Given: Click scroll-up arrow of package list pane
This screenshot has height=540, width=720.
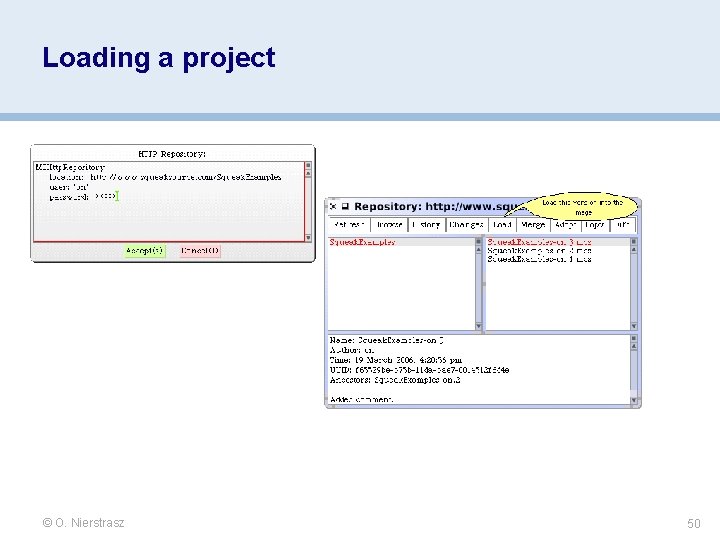Looking at the screenshot, I should (478, 249).
